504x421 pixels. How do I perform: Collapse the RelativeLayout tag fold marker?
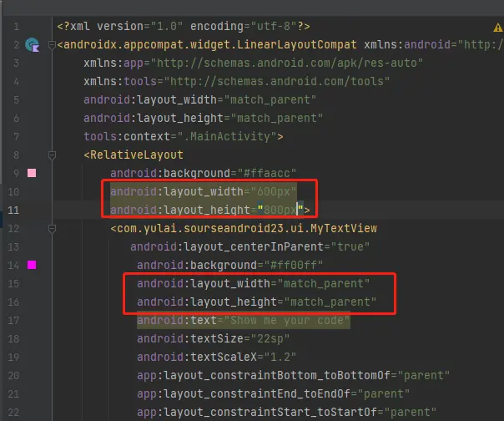(52, 155)
